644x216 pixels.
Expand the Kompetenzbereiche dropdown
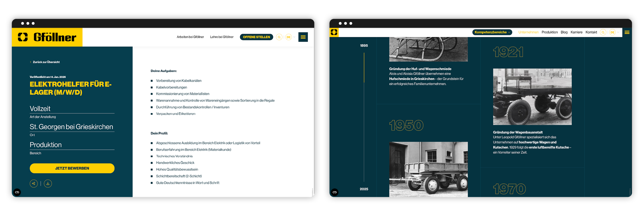click(x=492, y=32)
